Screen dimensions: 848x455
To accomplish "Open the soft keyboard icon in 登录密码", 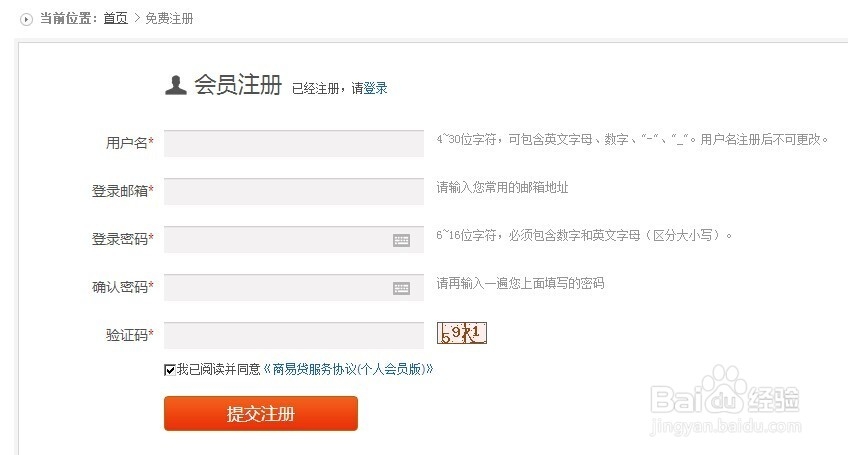I will [401, 240].
